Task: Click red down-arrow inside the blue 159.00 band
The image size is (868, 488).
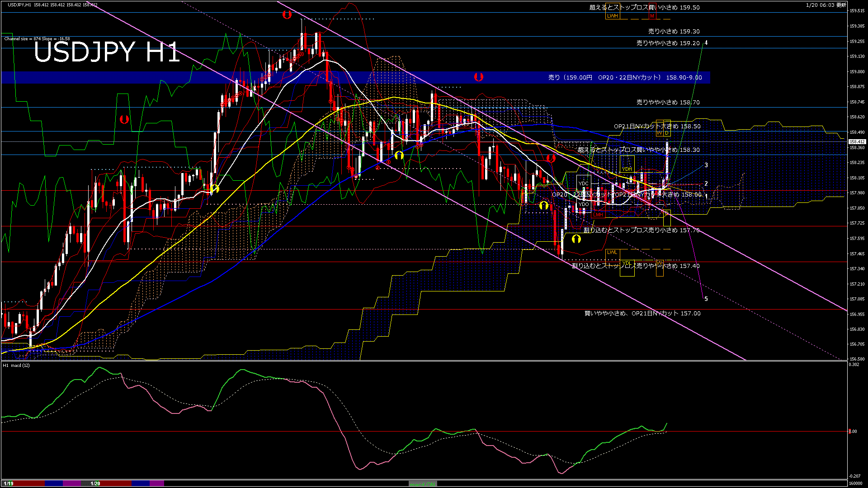Action: 478,77
